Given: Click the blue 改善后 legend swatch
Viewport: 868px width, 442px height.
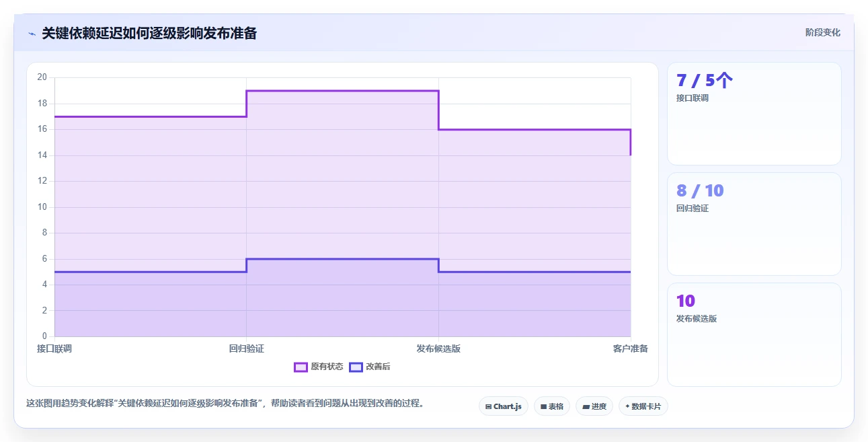Looking at the screenshot, I should 356,367.
